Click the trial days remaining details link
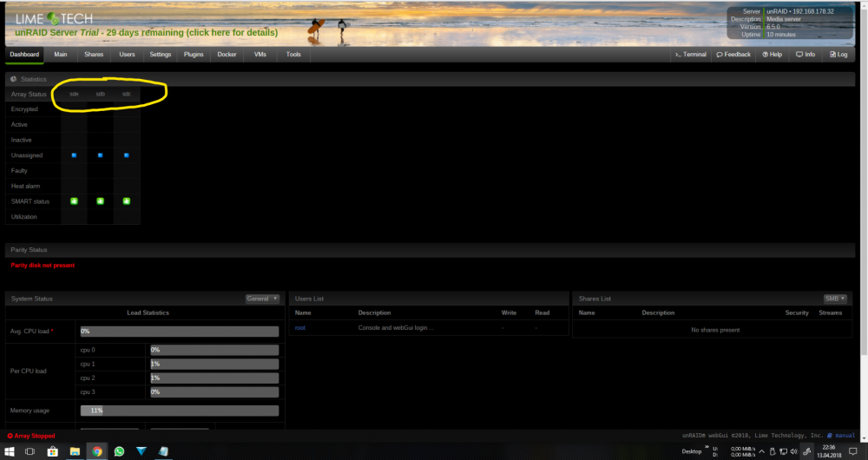Viewport: 868px width, 460px height. tap(146, 33)
